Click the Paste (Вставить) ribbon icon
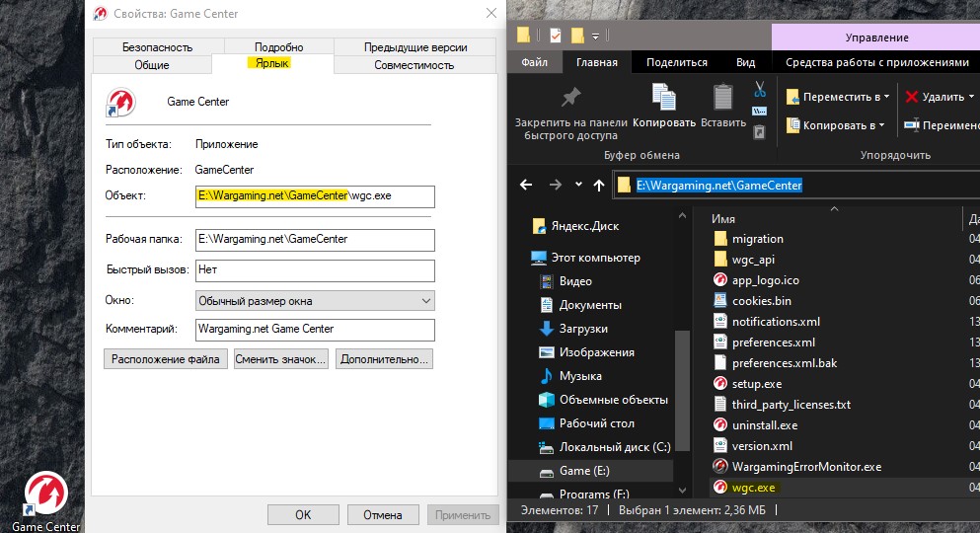 [x=723, y=98]
